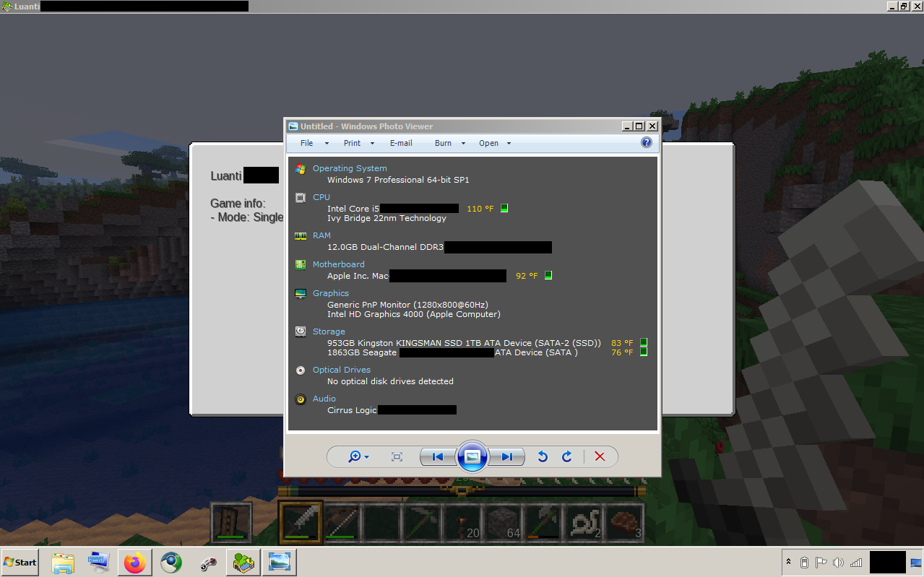924x577 pixels.
Task: Click the Motherboard icon
Action: (301, 264)
